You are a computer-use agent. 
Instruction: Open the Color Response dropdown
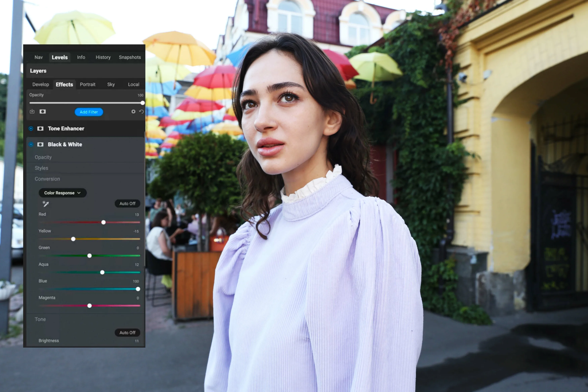pyautogui.click(x=62, y=193)
